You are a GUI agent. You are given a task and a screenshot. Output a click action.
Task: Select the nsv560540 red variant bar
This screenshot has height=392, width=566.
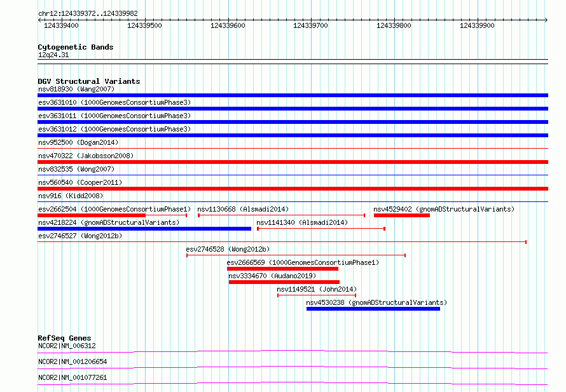point(293,189)
